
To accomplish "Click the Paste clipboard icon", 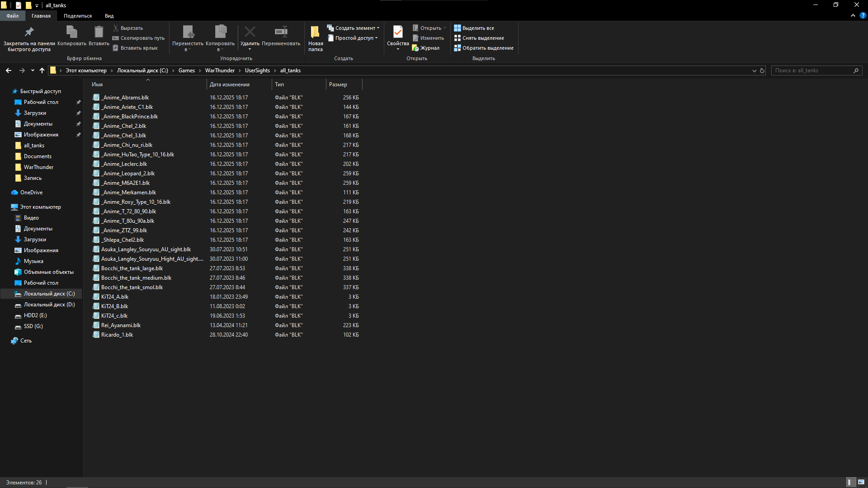I will 99,32.
